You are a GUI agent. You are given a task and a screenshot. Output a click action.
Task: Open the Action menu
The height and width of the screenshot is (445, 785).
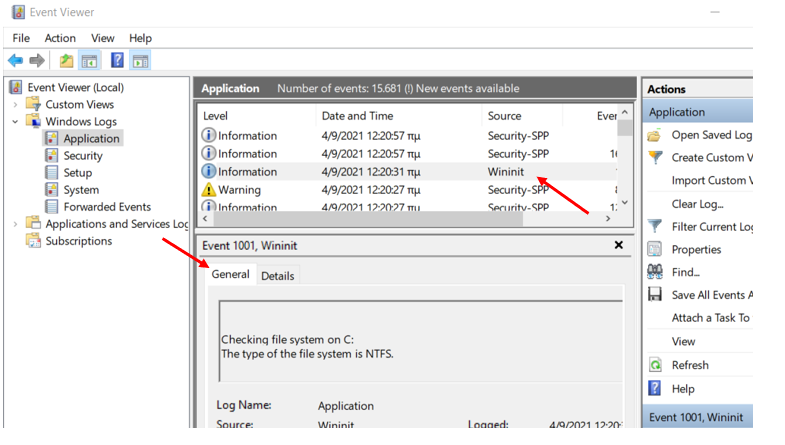pos(60,38)
